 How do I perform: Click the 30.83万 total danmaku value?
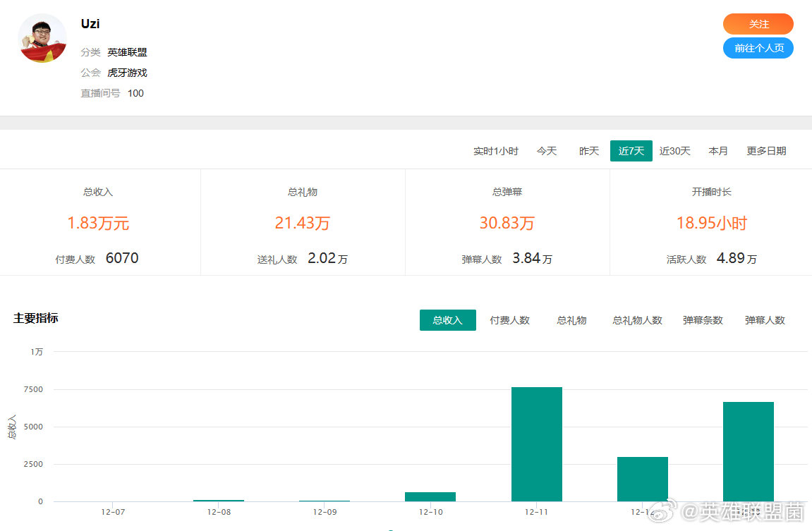point(507,223)
